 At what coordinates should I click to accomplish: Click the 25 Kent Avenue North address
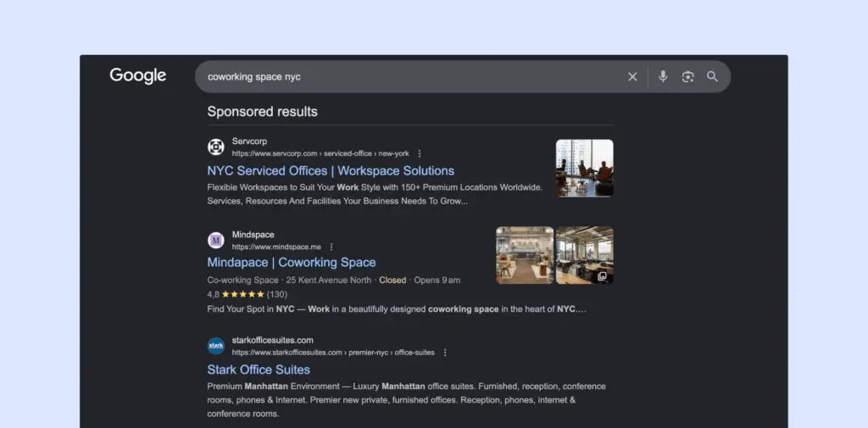329,281
